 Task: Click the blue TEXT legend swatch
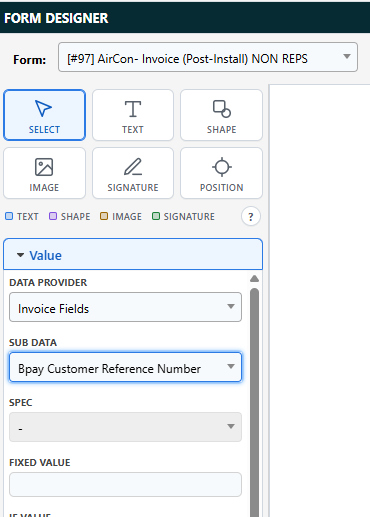[9, 216]
